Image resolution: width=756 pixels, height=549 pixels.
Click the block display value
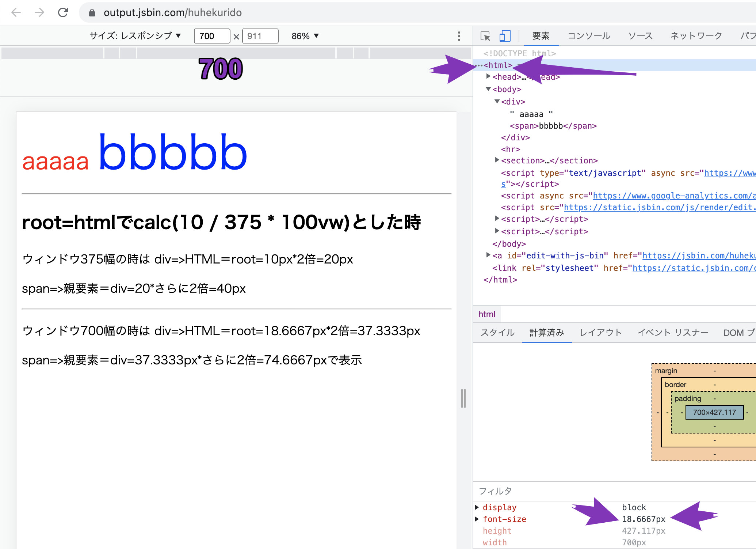[634, 507]
